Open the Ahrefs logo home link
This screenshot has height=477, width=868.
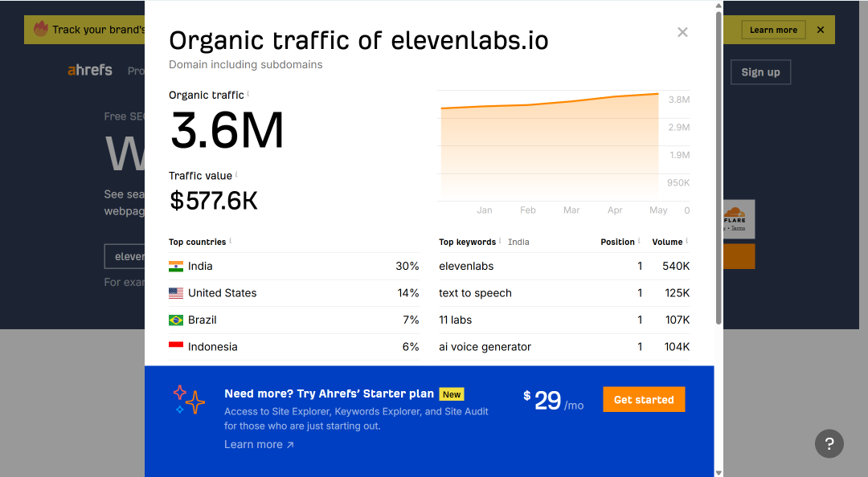90,71
